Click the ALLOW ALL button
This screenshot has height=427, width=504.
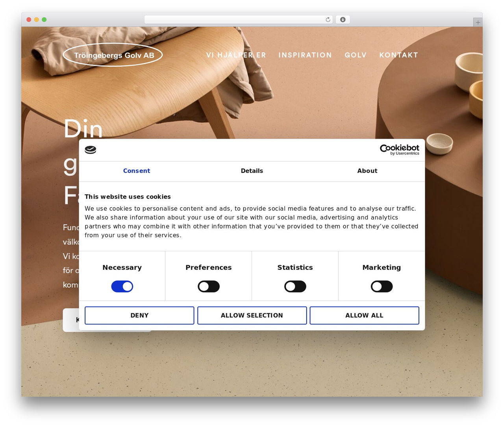click(x=364, y=316)
